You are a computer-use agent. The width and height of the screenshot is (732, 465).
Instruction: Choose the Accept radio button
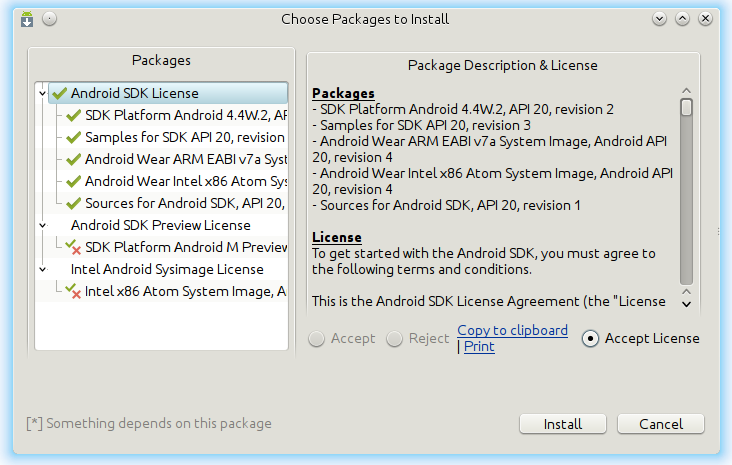pos(317,338)
